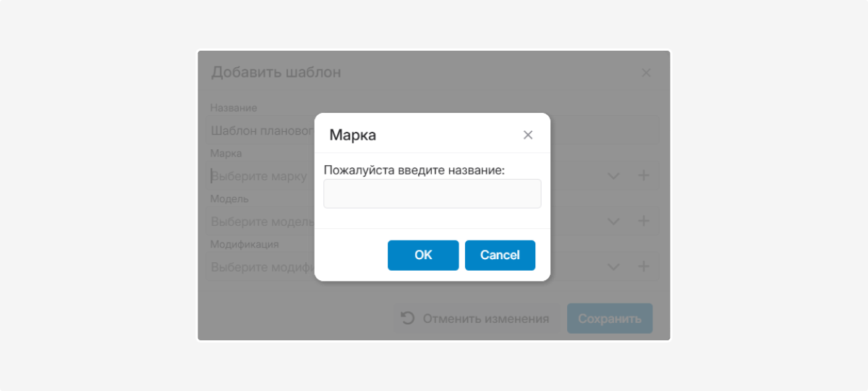868x391 pixels.
Task: Add new model with plus icon
Action: pos(644,221)
